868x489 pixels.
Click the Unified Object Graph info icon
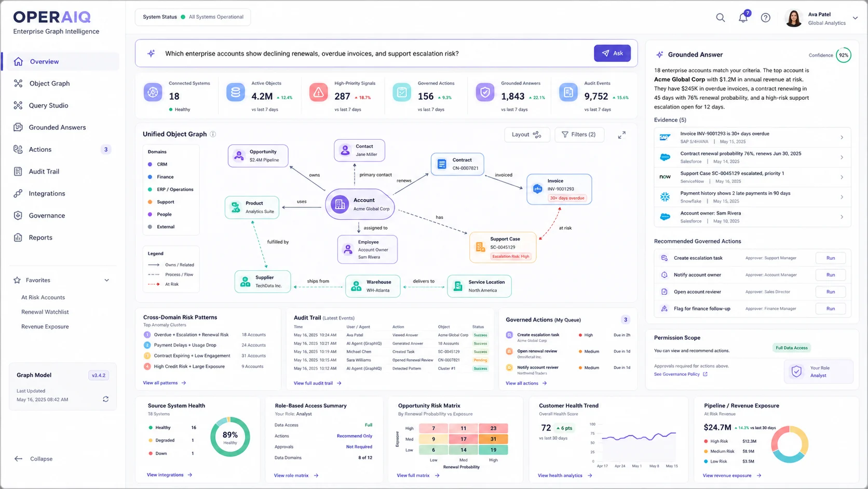click(x=213, y=134)
